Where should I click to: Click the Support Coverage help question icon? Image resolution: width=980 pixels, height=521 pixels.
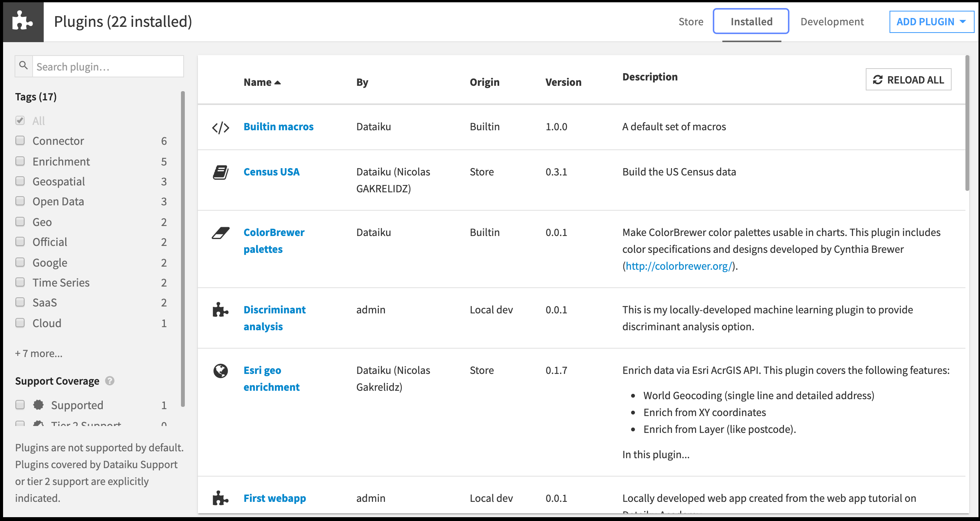(110, 381)
